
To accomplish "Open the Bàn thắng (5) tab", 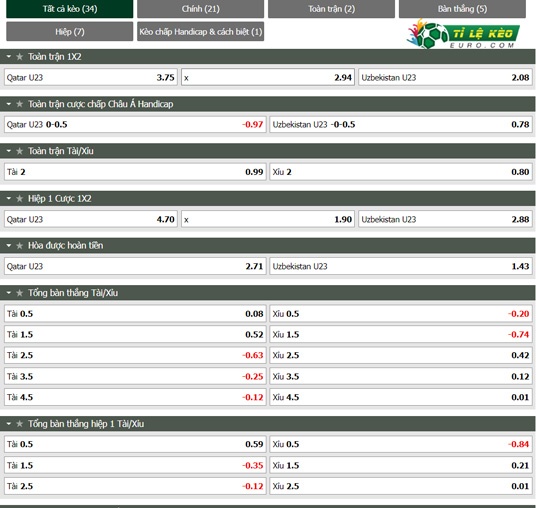I will [x=462, y=9].
